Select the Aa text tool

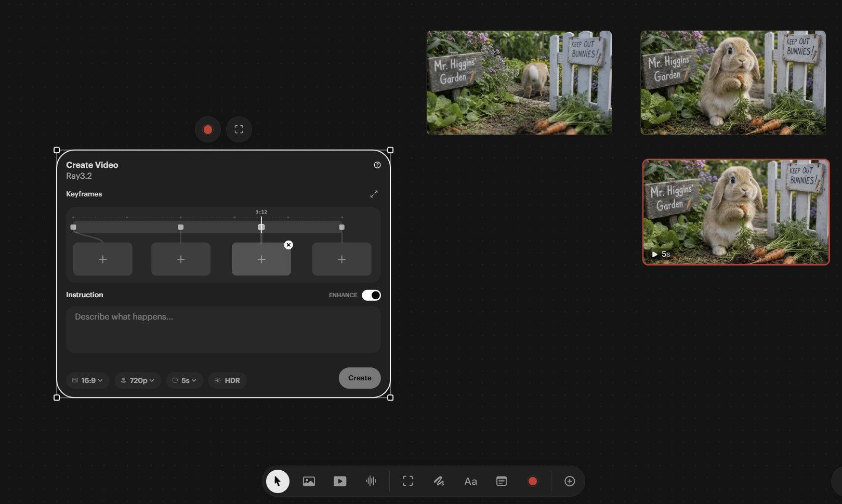click(470, 482)
